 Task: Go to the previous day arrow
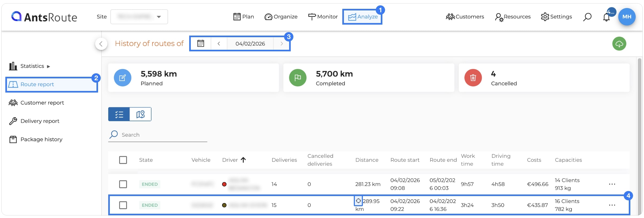click(219, 43)
